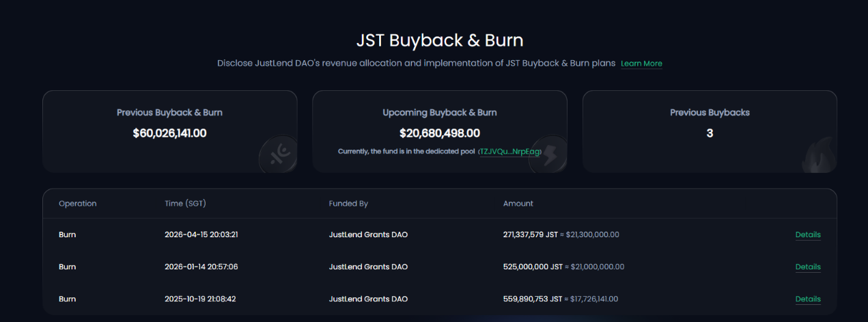Select the 271,337,579 JST amount entry
The image size is (868, 322).
pos(531,234)
